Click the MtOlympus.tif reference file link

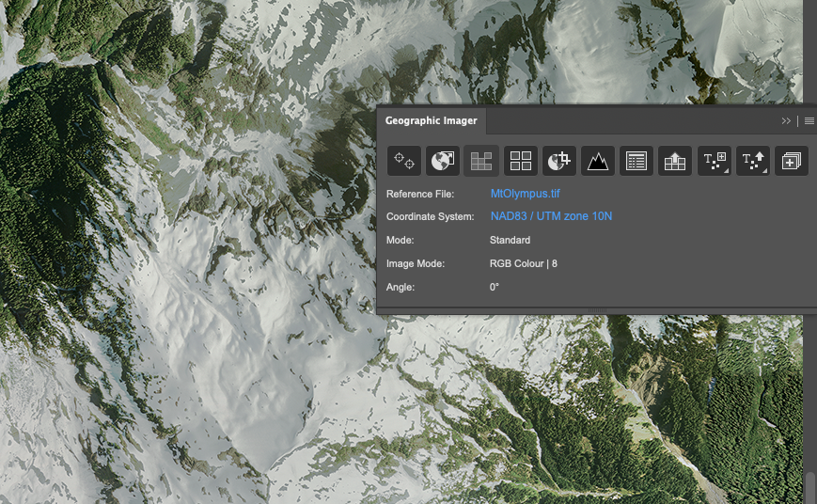526,194
